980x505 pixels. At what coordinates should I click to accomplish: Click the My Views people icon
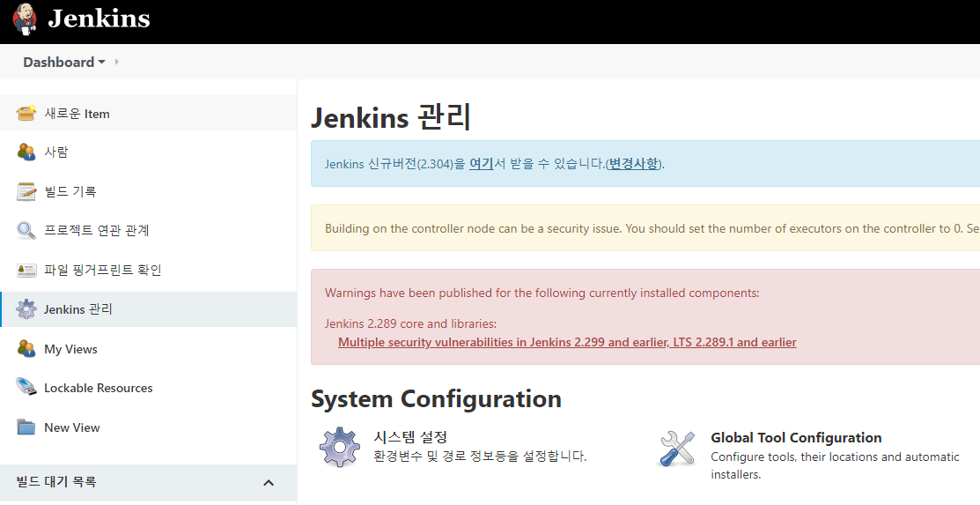tap(26, 348)
